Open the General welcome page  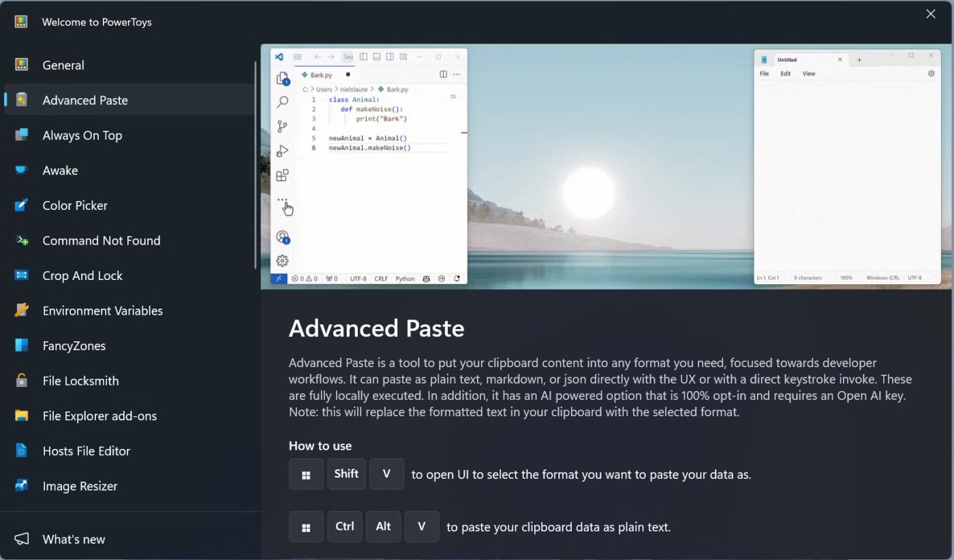tap(63, 65)
